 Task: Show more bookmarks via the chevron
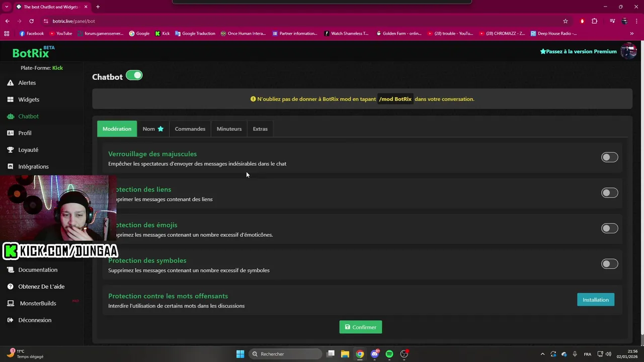[x=632, y=34]
